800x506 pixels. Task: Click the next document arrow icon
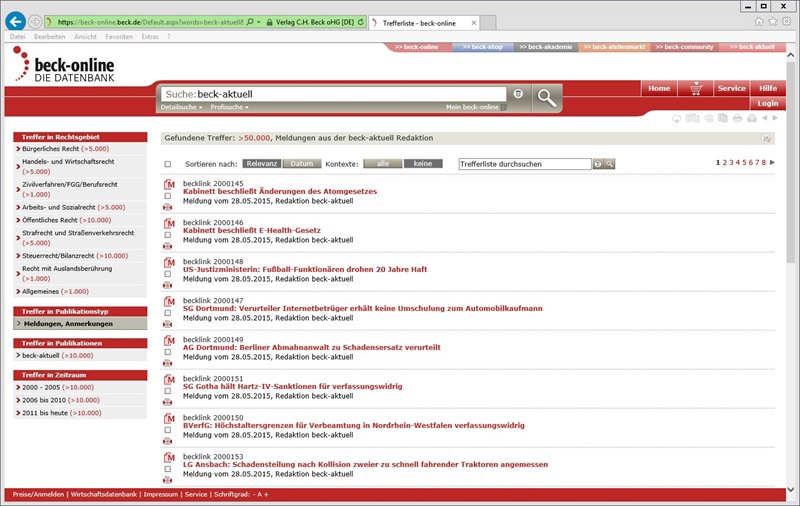(x=775, y=118)
